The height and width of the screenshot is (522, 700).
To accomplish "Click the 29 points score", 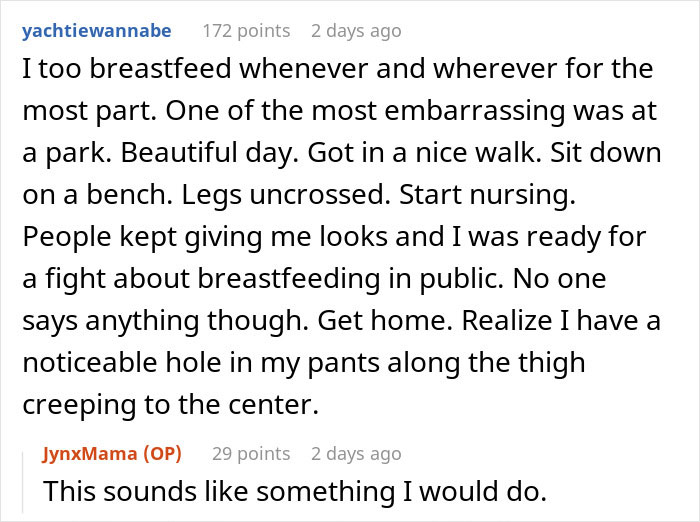I will tap(250, 453).
